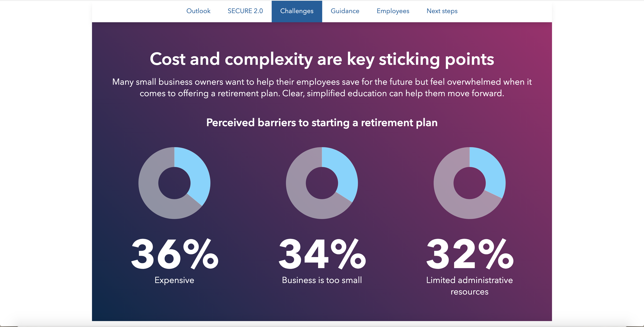Go to the Guidance tab

(345, 11)
